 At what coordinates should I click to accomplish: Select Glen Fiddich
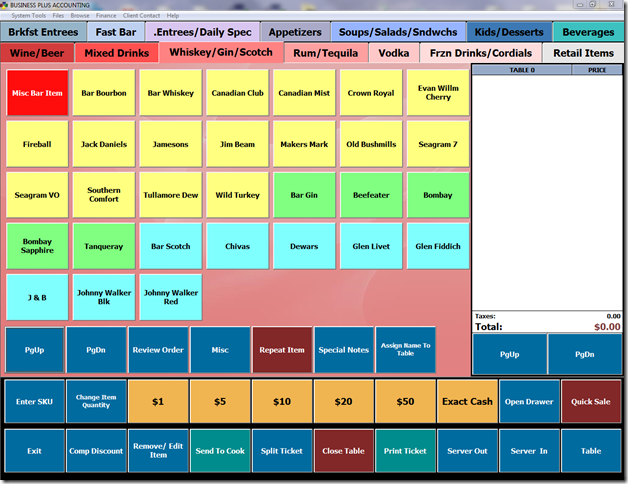[x=438, y=246]
